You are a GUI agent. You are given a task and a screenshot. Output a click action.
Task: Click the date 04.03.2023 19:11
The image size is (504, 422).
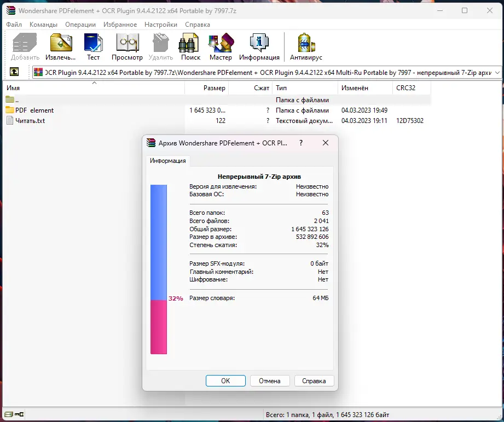[x=364, y=121]
